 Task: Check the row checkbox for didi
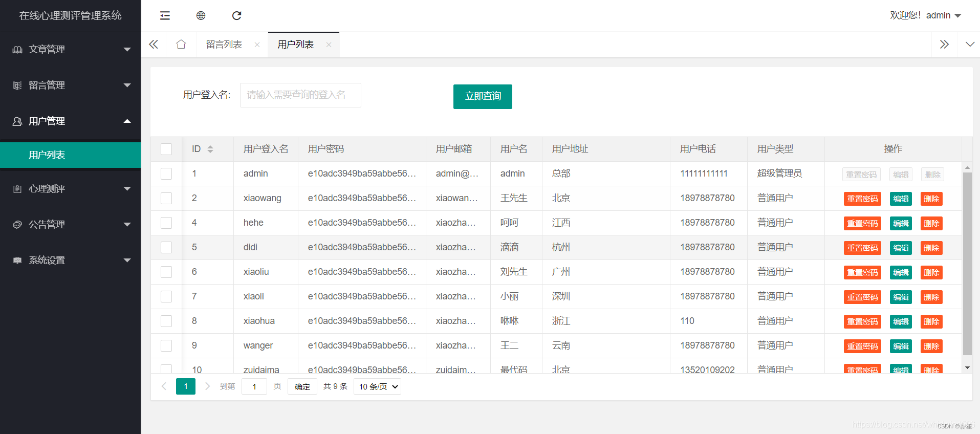[166, 247]
